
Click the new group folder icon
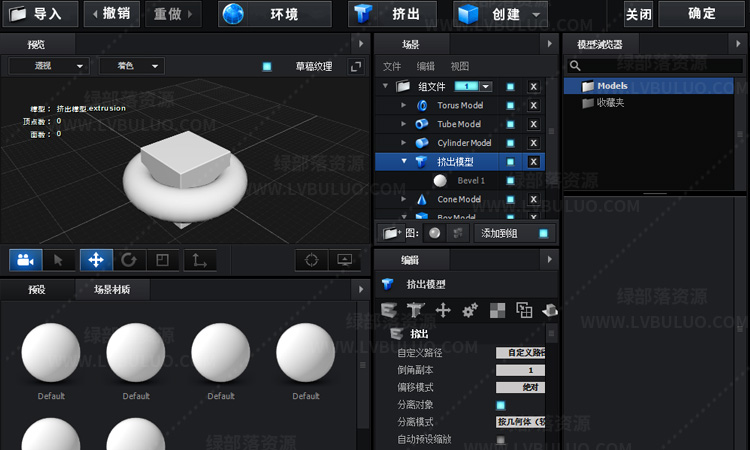pos(391,233)
